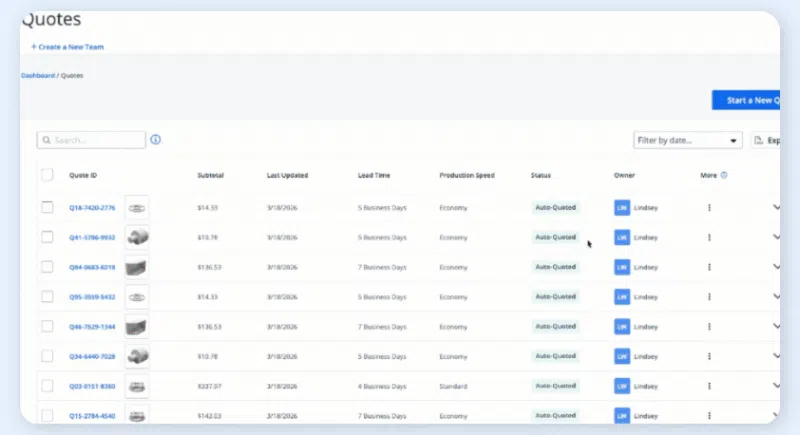Screen dimensions: 800x435
Task: Open more actions menu for quote Q84-0683-6018
Action: click(709, 267)
